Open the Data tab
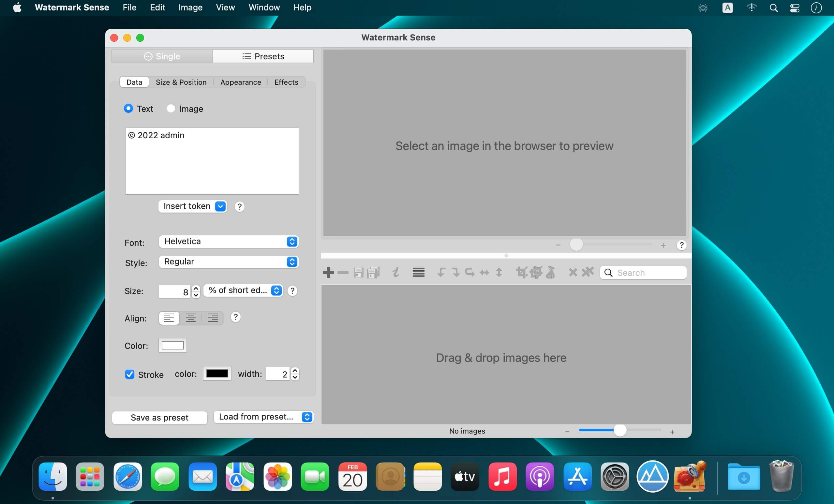The width and height of the screenshot is (834, 504). click(134, 82)
